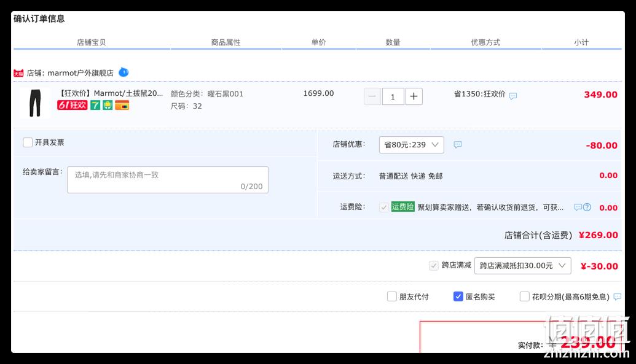Click the 确认订单信息 heading
Viewport: 636px width, 364px height.
pyautogui.click(x=39, y=18)
